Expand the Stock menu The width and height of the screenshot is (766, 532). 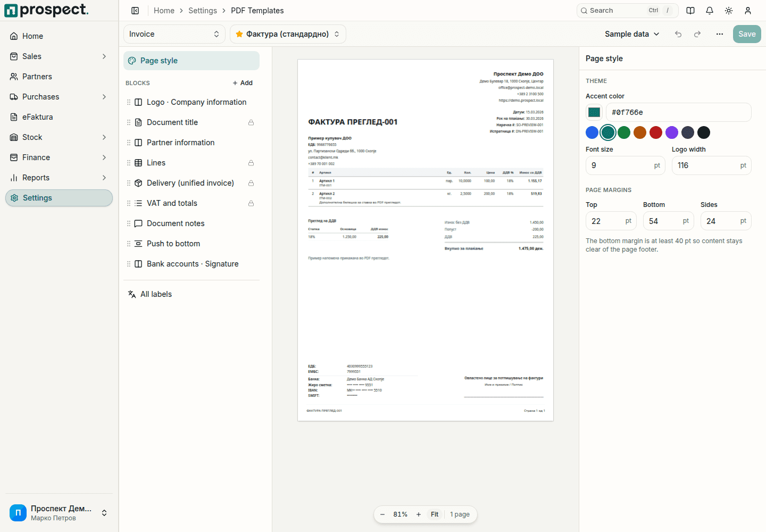(59, 137)
